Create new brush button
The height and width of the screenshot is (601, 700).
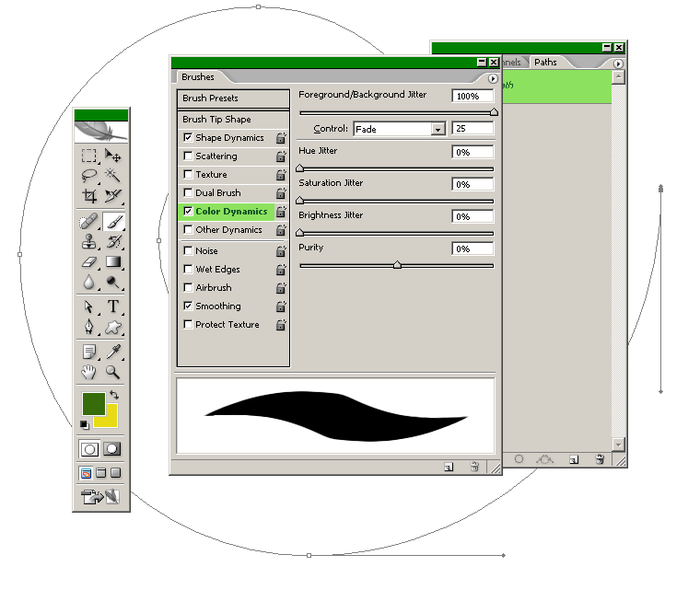click(x=449, y=467)
